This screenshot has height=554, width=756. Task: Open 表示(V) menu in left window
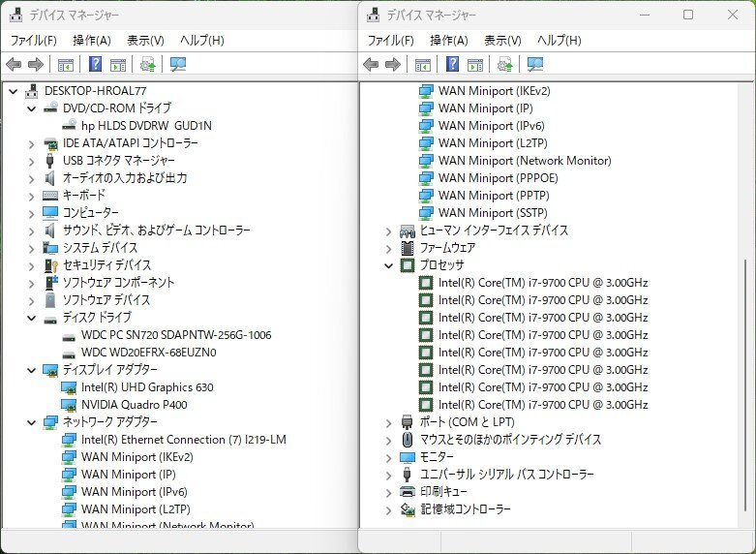coord(145,41)
